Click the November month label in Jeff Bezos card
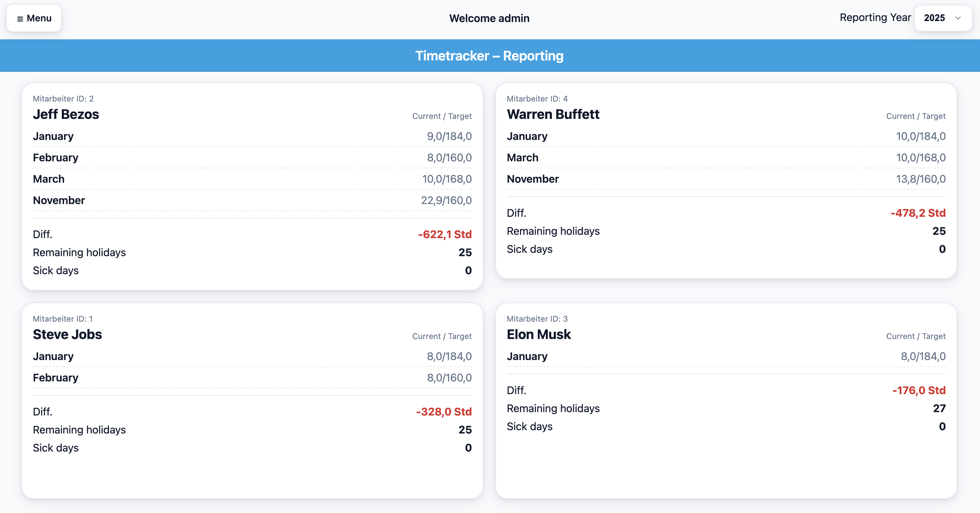The image size is (980, 513). coord(59,200)
